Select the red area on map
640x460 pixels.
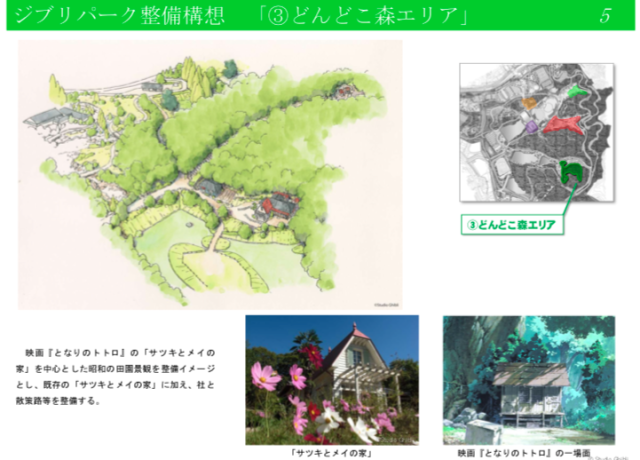(563, 125)
